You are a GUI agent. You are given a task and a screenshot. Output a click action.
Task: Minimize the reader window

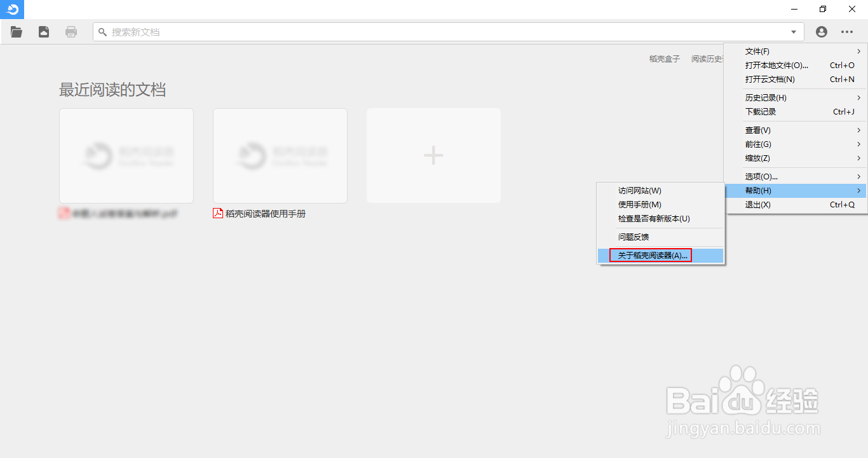(795, 9)
